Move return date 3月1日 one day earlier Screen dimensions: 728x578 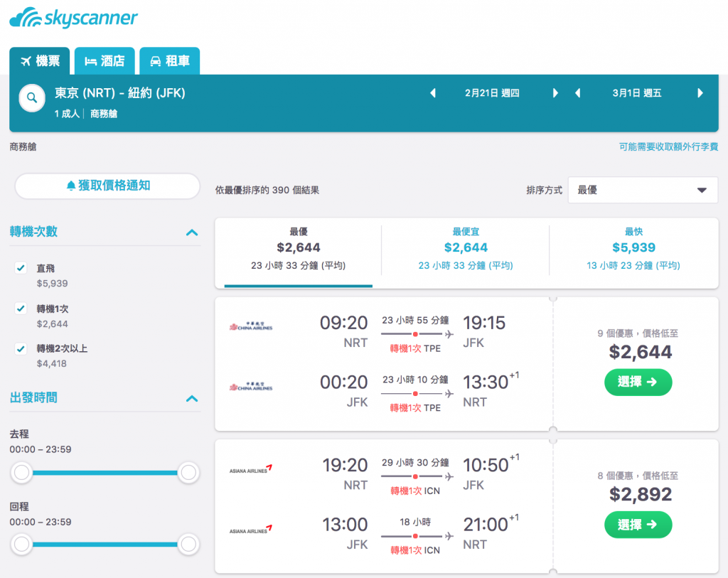tap(577, 93)
